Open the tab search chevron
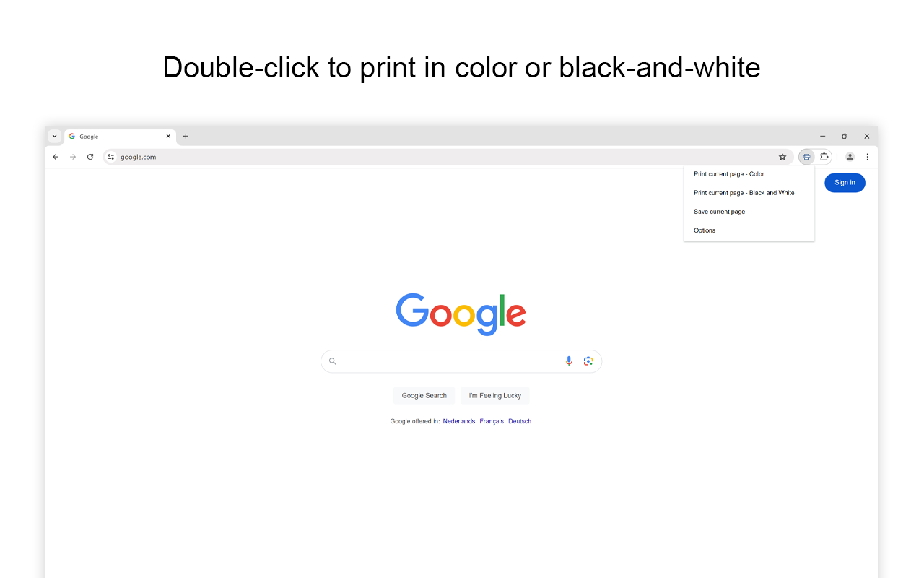This screenshot has width=924, height=578. [54, 136]
